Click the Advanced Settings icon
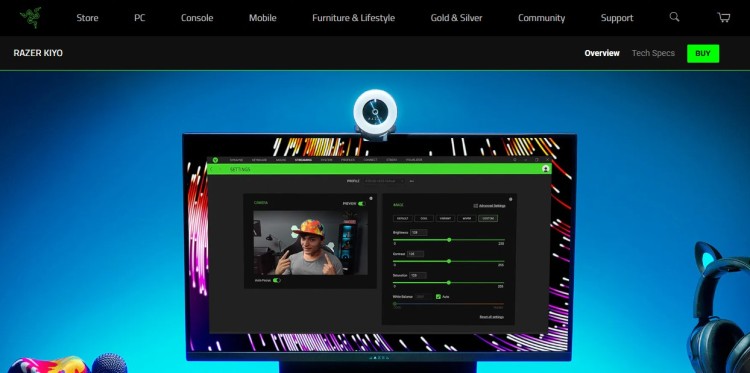 pyautogui.click(x=475, y=206)
